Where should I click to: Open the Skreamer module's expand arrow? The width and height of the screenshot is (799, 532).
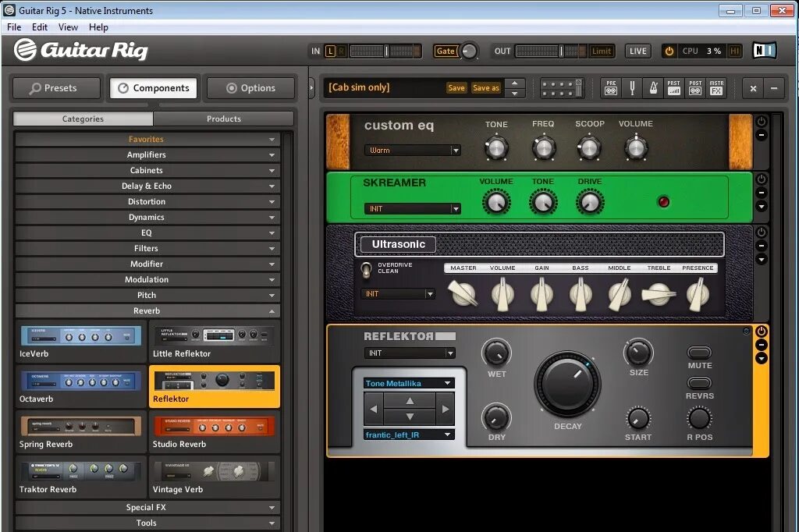click(762, 207)
